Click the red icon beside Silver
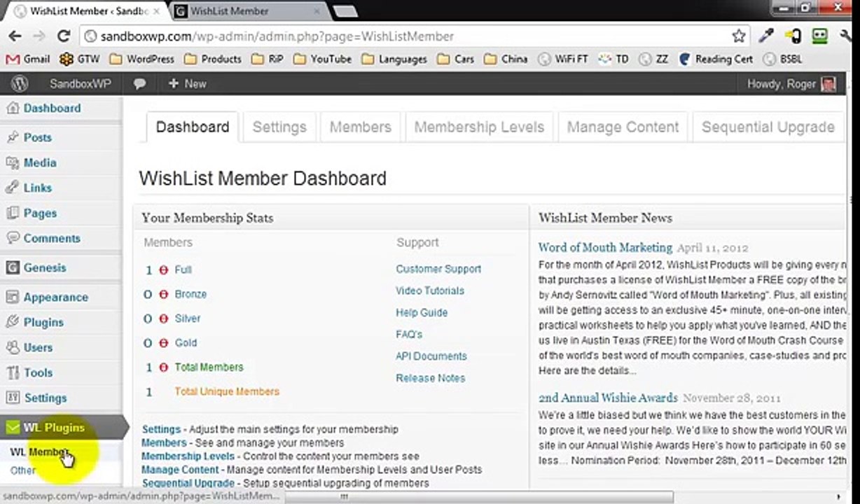 164,318
